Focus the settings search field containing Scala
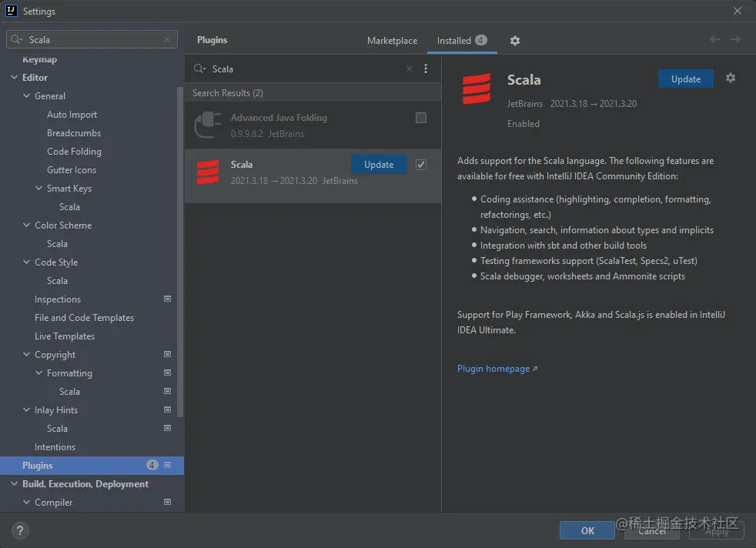This screenshot has width=756, height=548. pyautogui.click(x=92, y=39)
